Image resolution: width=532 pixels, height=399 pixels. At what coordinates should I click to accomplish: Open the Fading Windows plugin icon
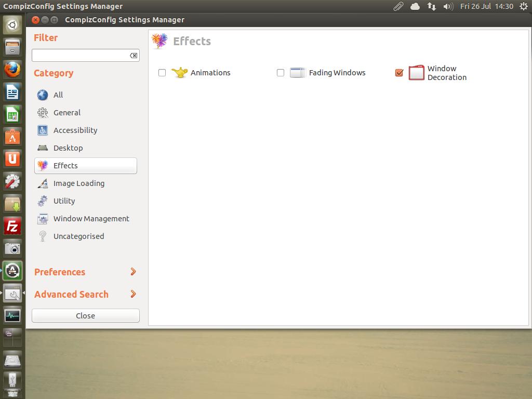[x=298, y=73]
